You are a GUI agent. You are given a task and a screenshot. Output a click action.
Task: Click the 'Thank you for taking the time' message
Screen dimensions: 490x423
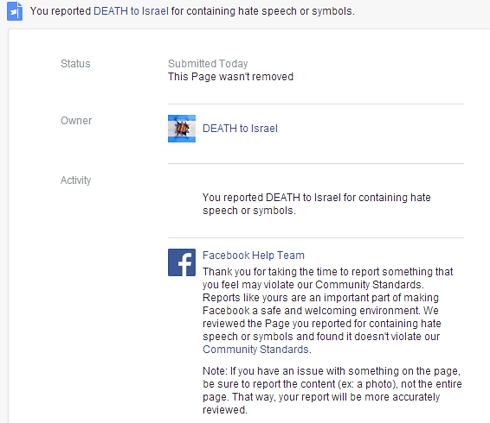(x=328, y=310)
